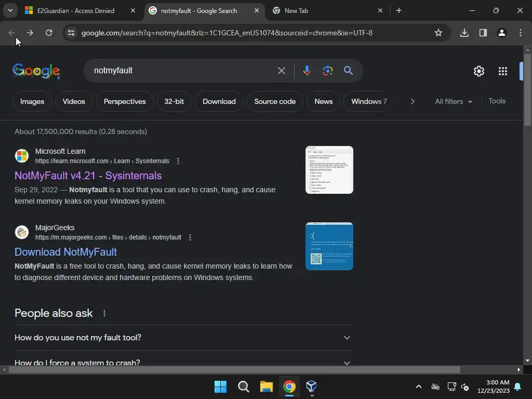
Task: Expand All filters dropdown
Action: [453, 101]
